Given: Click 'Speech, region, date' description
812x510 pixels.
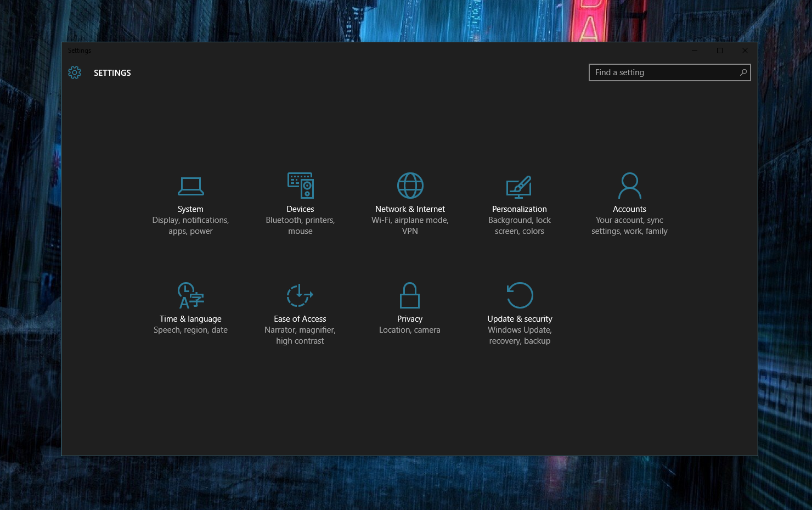Looking at the screenshot, I should (190, 330).
